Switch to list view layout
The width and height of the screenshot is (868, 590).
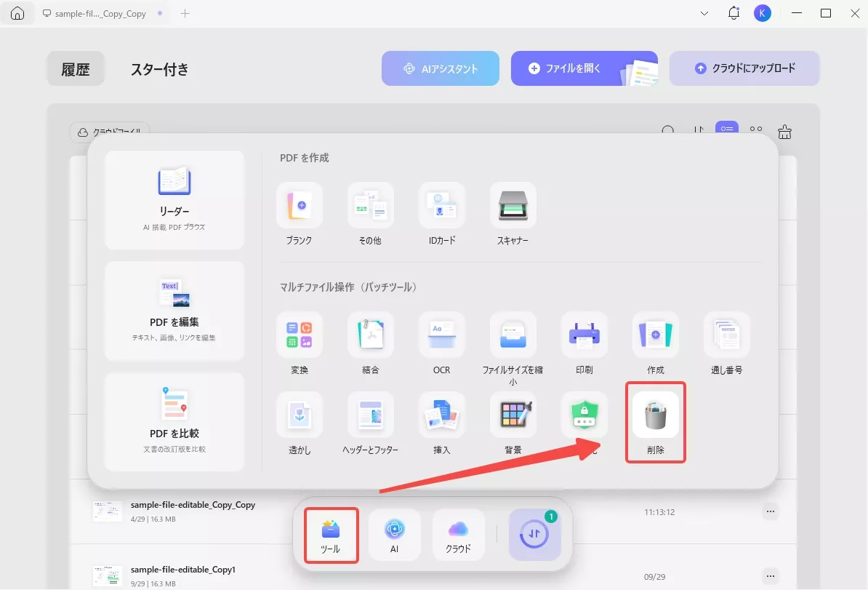pyautogui.click(x=726, y=129)
